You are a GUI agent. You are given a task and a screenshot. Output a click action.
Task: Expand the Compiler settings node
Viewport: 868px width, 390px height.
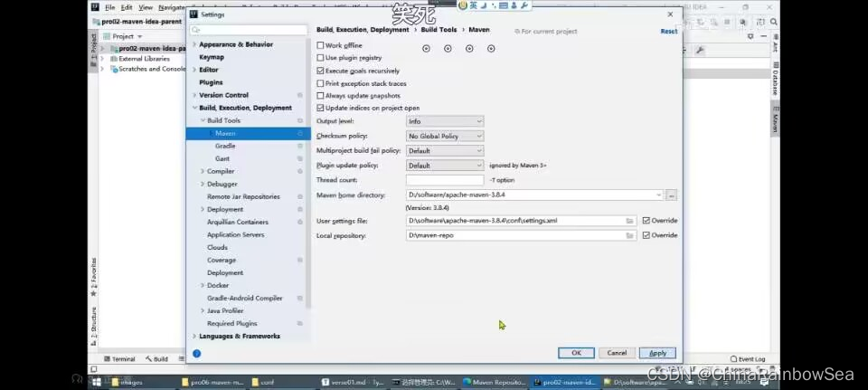tap(202, 172)
